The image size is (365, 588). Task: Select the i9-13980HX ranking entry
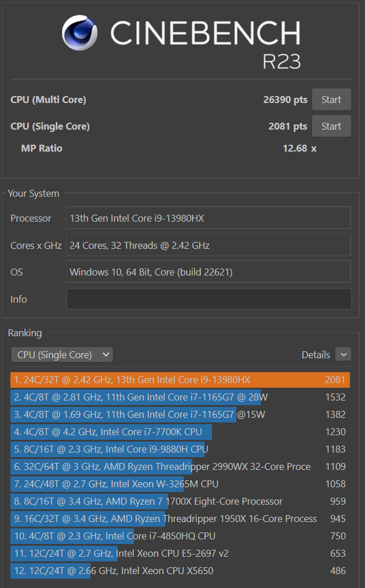tap(180, 380)
